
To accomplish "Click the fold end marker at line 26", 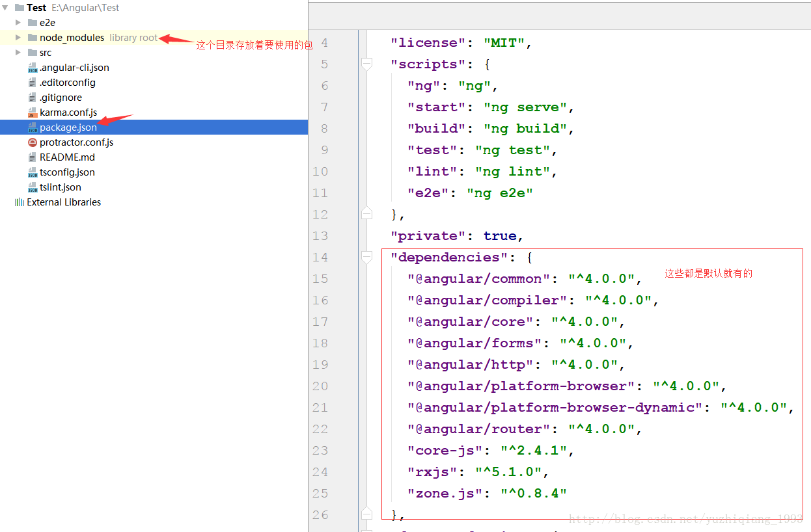I will coord(366,514).
